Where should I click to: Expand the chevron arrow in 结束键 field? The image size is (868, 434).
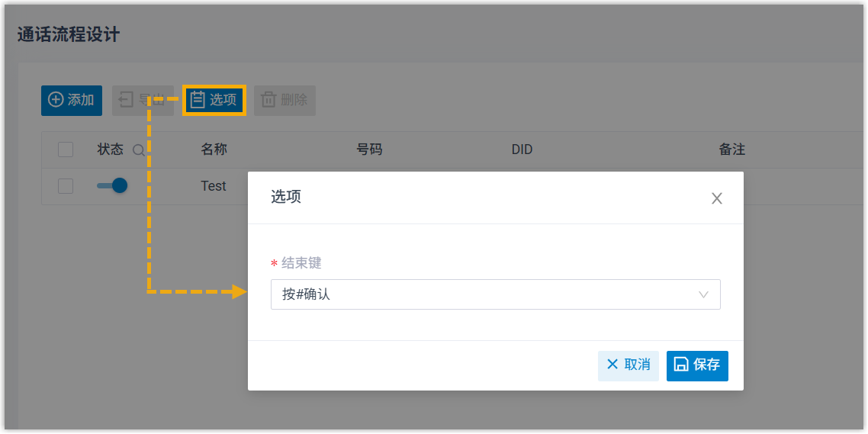coord(703,294)
